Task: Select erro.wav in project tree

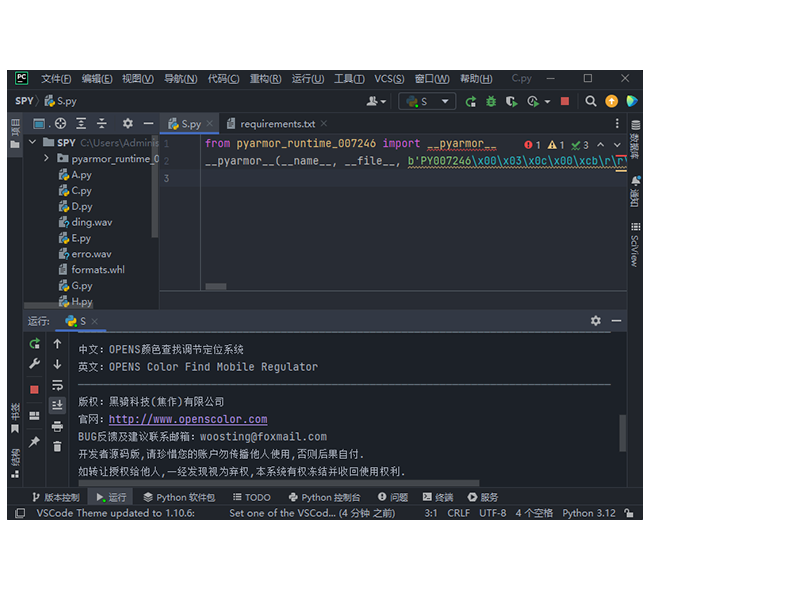Action: [x=85, y=254]
